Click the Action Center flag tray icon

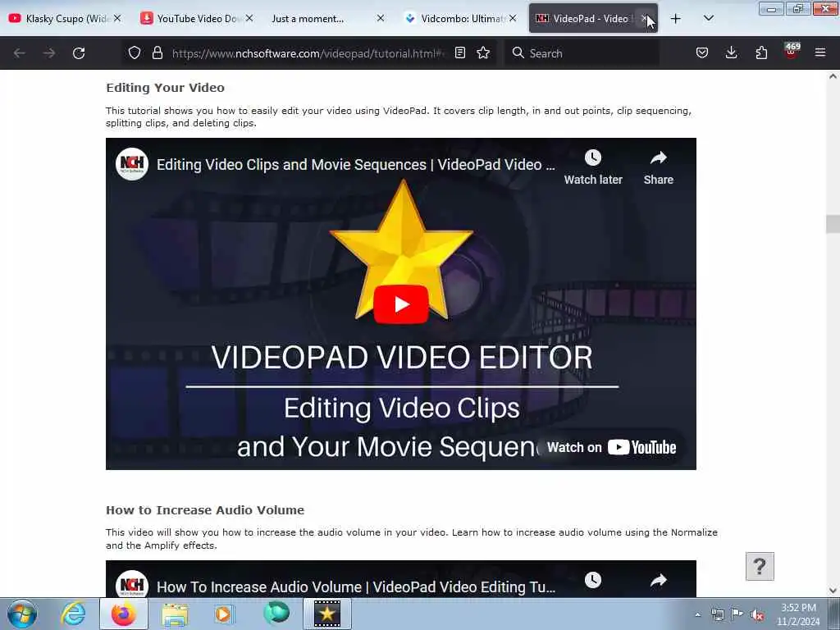click(x=737, y=614)
